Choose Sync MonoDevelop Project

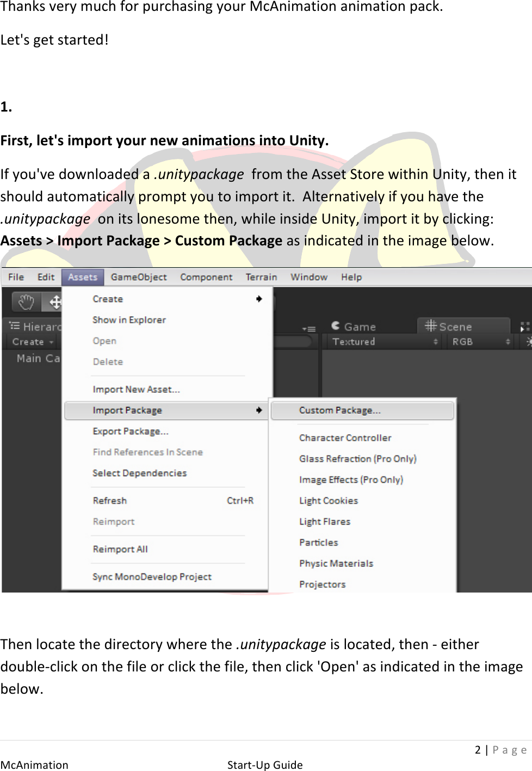152,577
